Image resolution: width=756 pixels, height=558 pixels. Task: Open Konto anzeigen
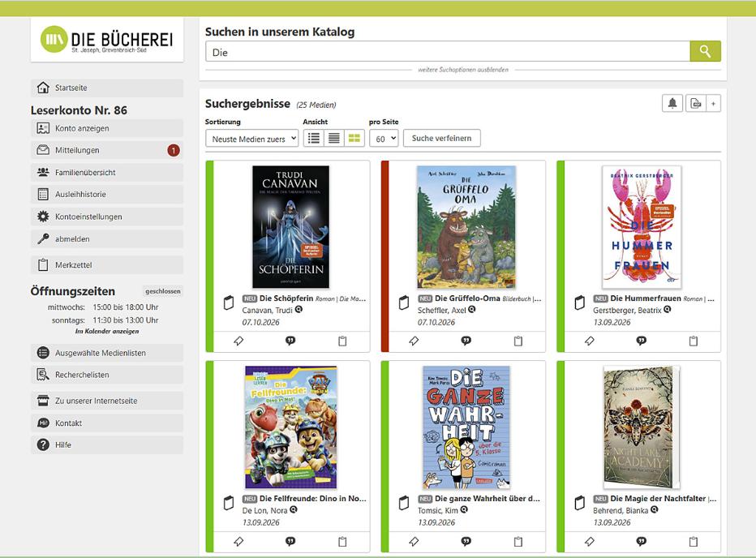(x=107, y=128)
